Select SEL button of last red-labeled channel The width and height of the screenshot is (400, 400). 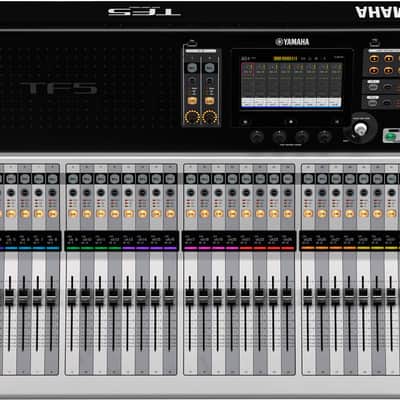coord(288,179)
